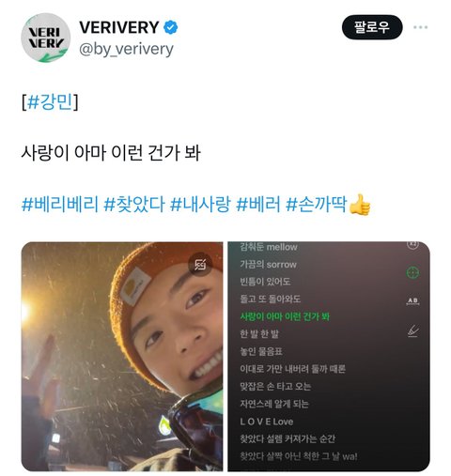Image resolution: width=451 pixels, height=476 pixels.
Task: Open the #손까딱 hashtag
Action: (x=317, y=204)
